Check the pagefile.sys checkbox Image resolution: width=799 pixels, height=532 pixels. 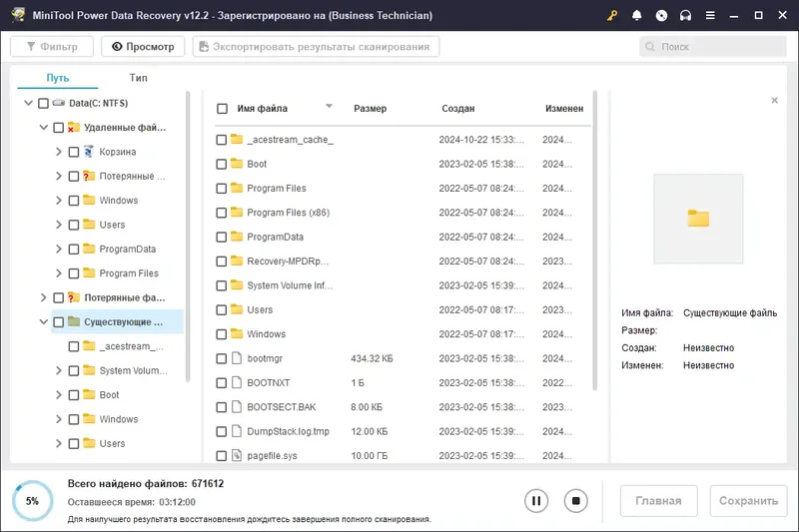coord(221,455)
